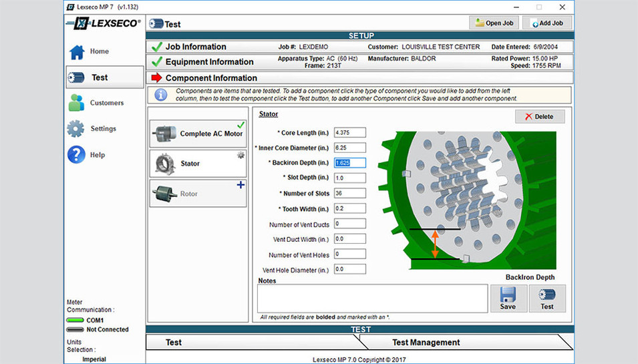Add the Rotor component

(198, 194)
